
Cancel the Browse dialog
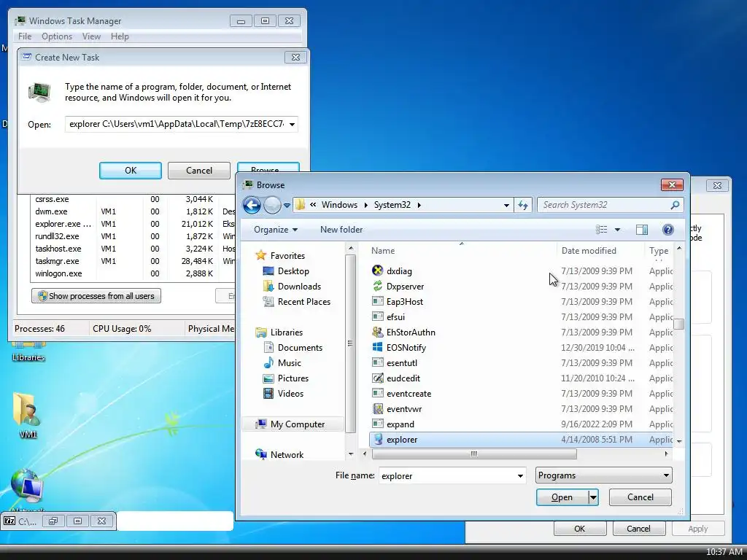point(640,497)
